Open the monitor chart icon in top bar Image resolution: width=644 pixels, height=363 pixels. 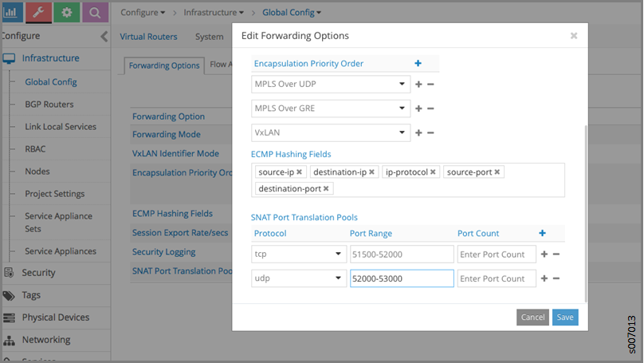point(10,12)
